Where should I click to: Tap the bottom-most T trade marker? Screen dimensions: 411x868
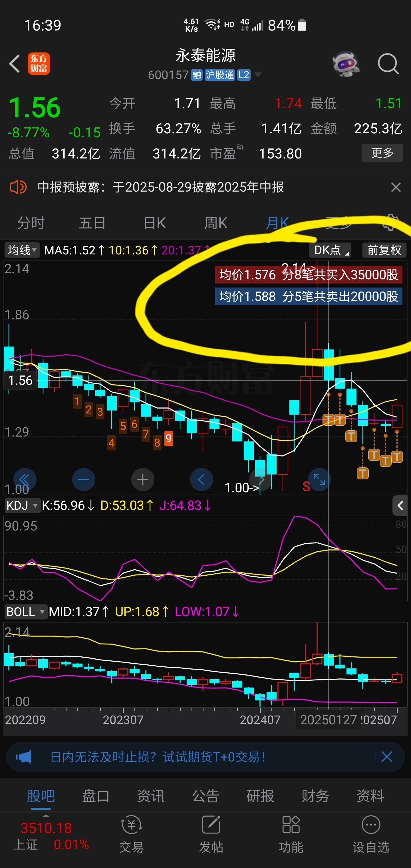point(362,473)
